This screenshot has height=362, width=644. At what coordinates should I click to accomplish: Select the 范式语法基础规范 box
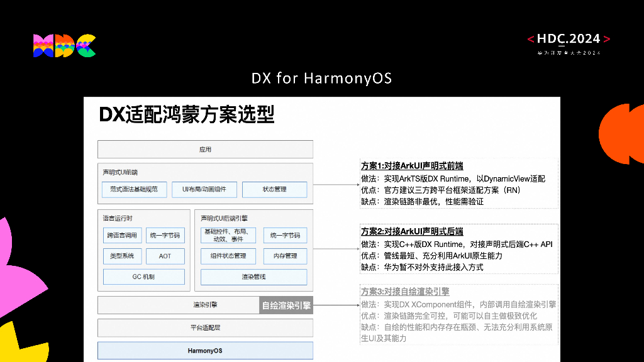pyautogui.click(x=135, y=190)
